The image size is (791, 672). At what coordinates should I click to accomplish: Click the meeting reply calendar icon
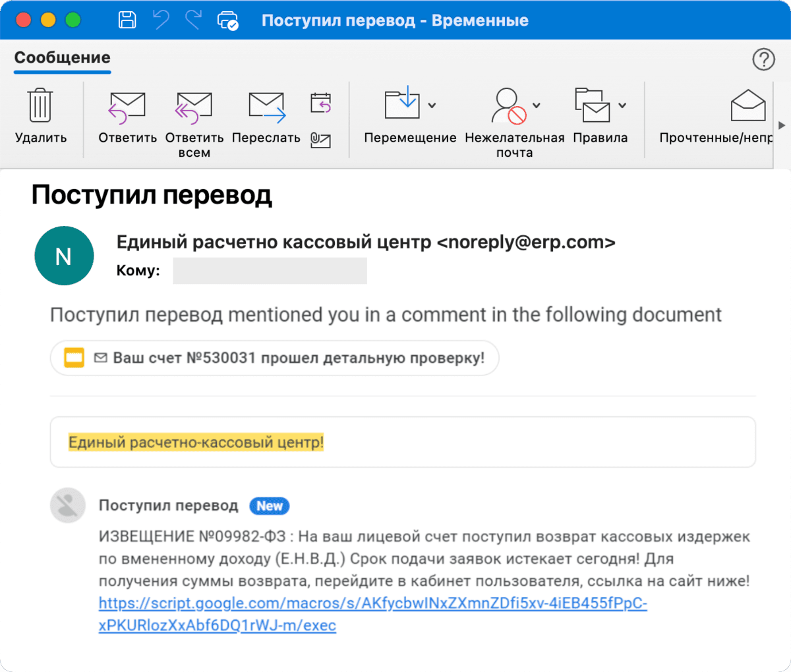pyautogui.click(x=321, y=103)
